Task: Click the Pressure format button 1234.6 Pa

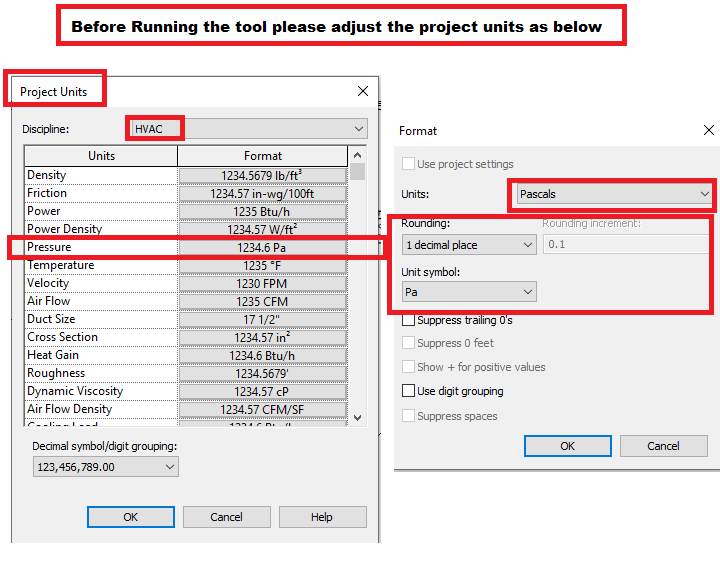Action: pos(262,247)
